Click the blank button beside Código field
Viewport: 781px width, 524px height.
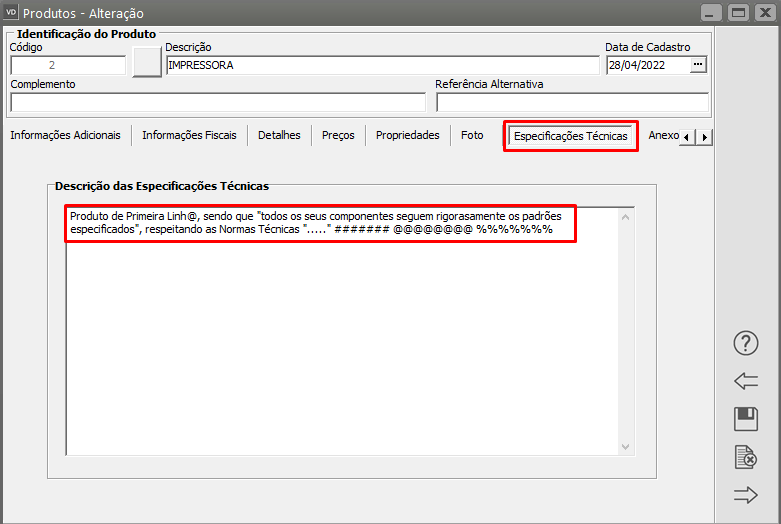pos(147,62)
